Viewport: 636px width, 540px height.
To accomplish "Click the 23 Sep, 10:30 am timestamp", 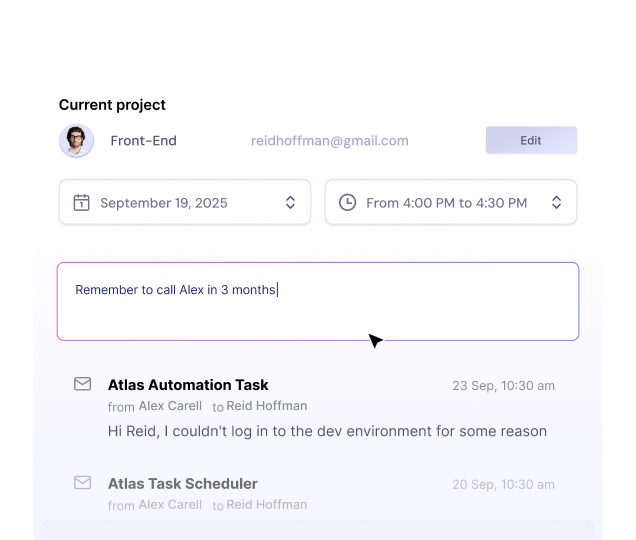I will click(x=503, y=386).
